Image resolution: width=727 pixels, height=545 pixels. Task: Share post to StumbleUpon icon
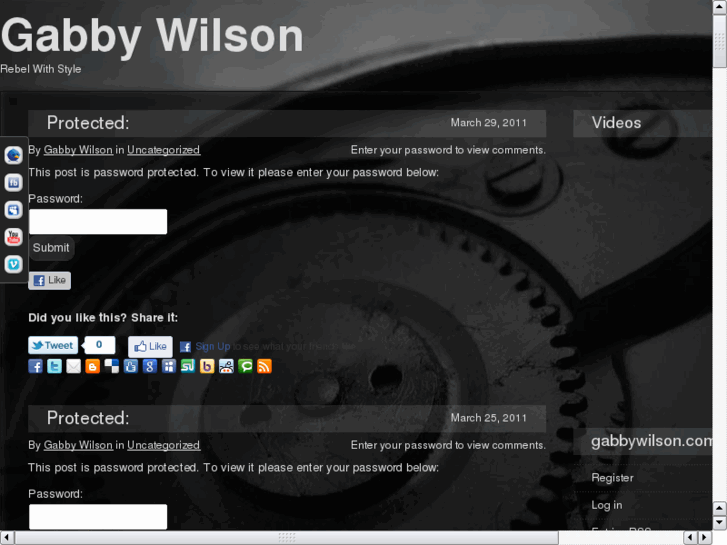188,366
